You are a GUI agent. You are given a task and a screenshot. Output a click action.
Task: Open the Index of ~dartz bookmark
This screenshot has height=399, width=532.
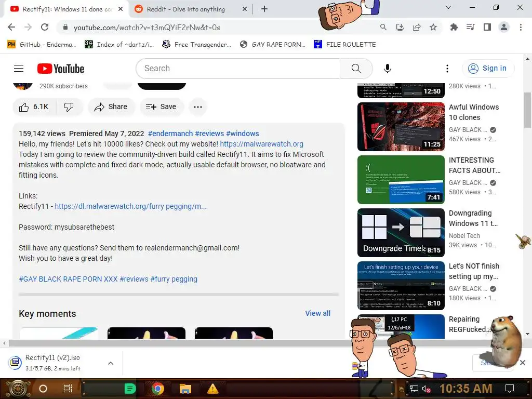tap(119, 45)
